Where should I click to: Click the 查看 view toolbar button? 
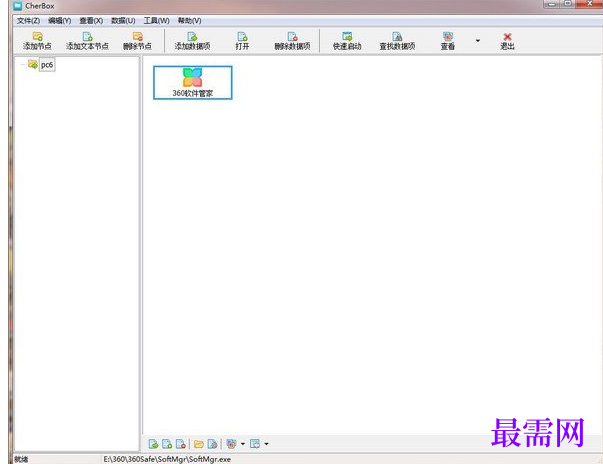(x=448, y=41)
